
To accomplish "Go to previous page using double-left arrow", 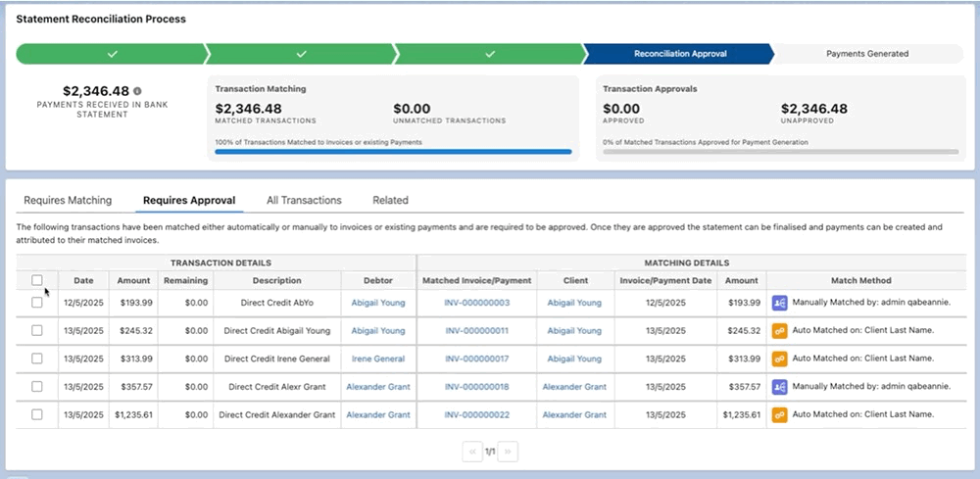I will click(472, 452).
